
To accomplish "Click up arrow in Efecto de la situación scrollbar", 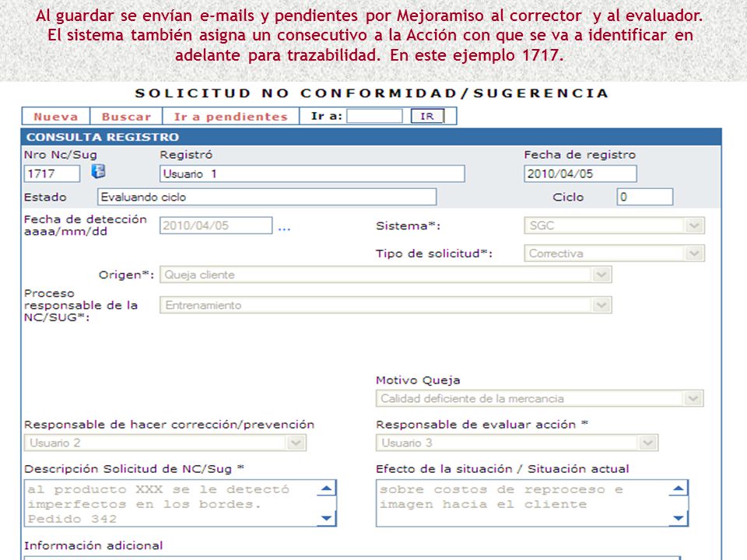I will 679,488.
